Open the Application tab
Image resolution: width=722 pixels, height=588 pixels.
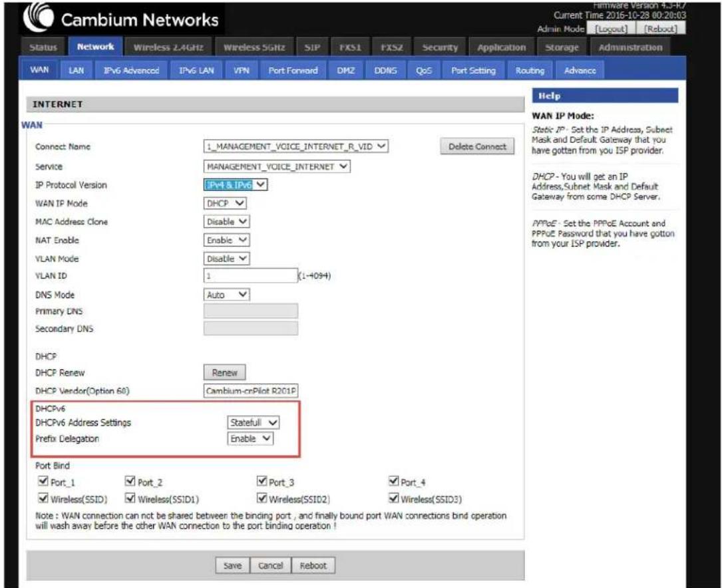(x=501, y=47)
